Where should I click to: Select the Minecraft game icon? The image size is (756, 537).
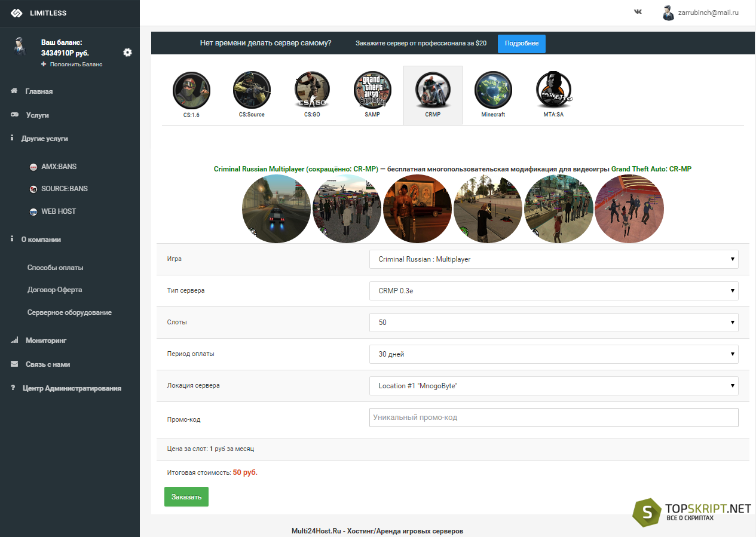pos(493,91)
